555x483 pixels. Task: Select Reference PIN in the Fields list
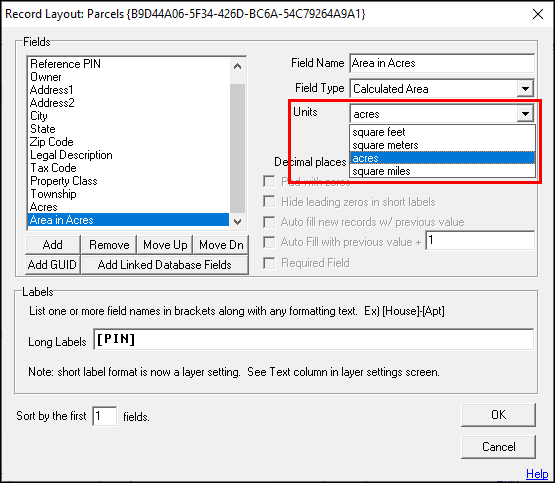click(x=129, y=64)
